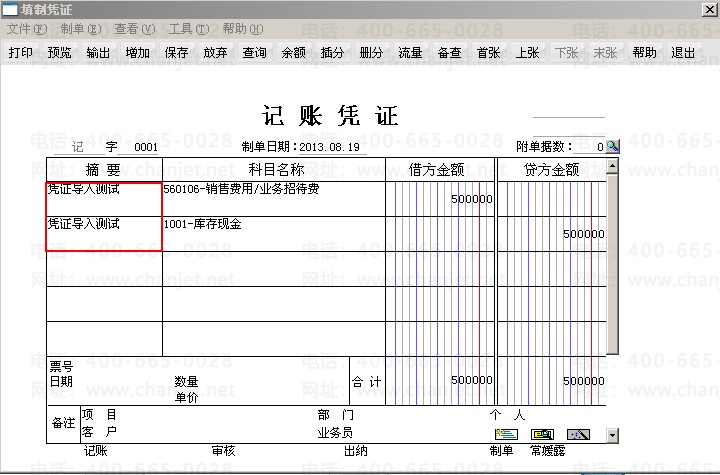Open the 查看 menu

click(x=135, y=29)
